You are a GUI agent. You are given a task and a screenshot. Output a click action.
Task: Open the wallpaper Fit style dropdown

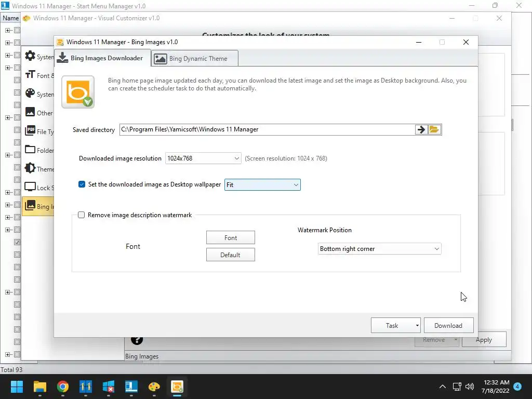point(262,185)
